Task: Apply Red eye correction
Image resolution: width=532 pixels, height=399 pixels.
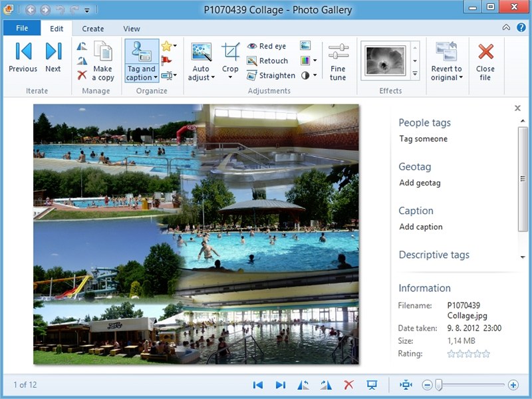Action: (266, 46)
